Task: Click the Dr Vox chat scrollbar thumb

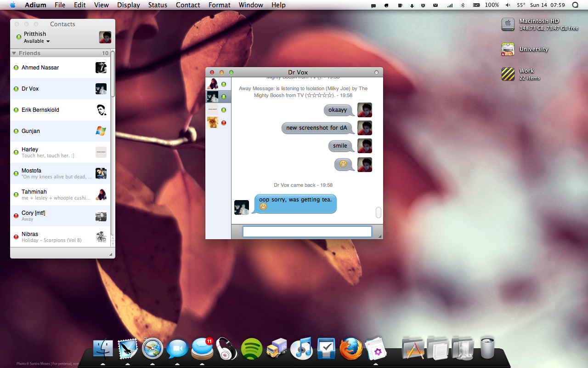Action: [x=379, y=213]
